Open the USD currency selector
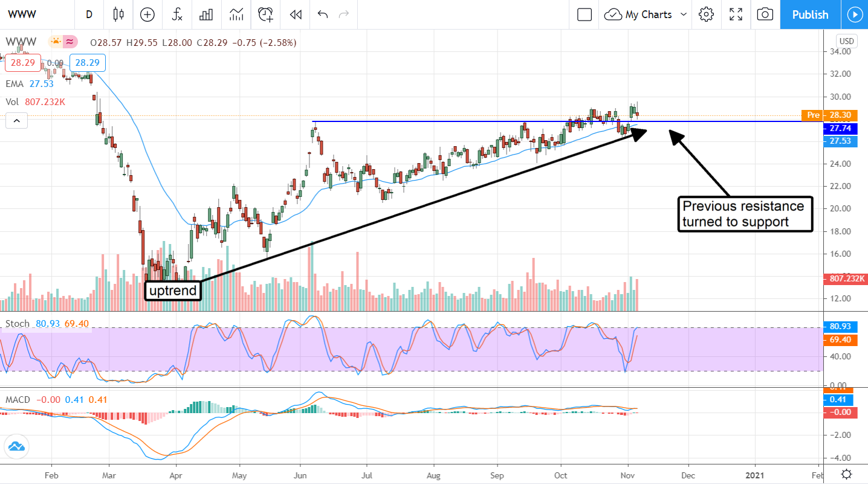Viewport: 868px width, 485px height. pyautogui.click(x=846, y=41)
